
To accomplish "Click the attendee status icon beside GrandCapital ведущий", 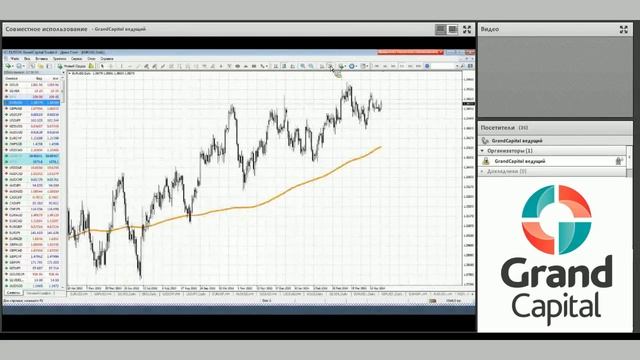I will tap(619, 162).
